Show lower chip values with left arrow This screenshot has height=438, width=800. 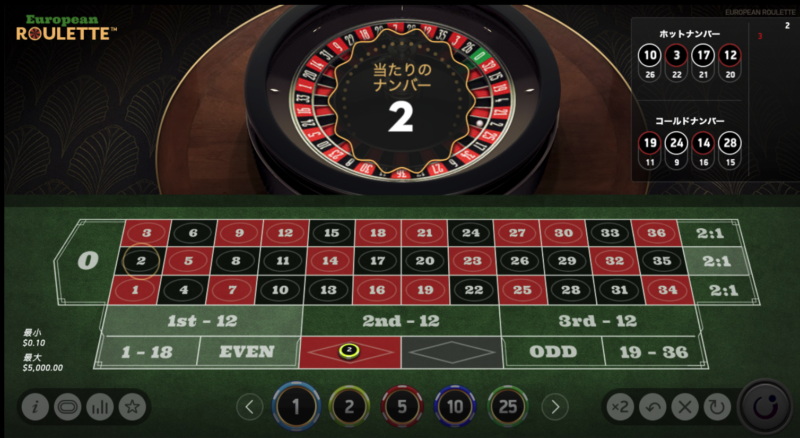tap(249, 407)
